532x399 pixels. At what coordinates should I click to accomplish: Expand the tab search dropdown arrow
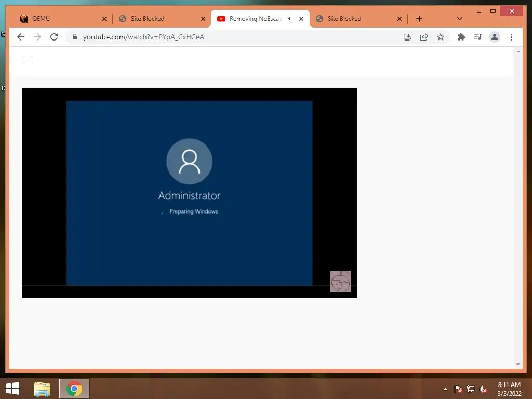coord(460,19)
